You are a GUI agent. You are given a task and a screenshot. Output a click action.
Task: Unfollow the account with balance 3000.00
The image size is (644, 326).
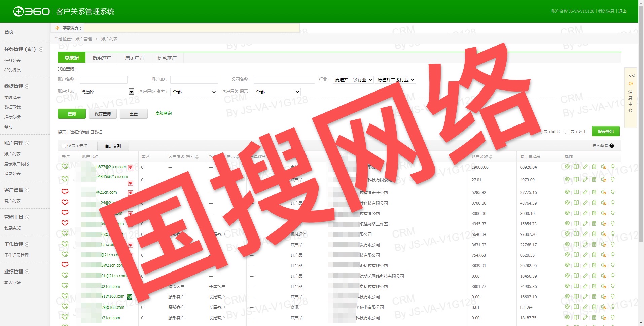[x=65, y=212]
